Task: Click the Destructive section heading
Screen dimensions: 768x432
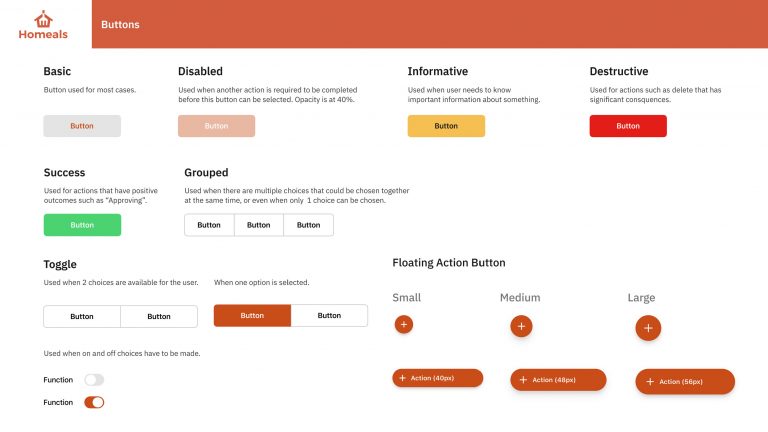Action: (619, 72)
